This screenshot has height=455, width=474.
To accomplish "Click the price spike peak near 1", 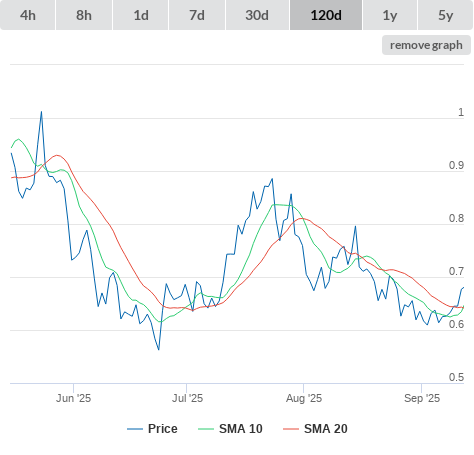I will coord(41,112).
